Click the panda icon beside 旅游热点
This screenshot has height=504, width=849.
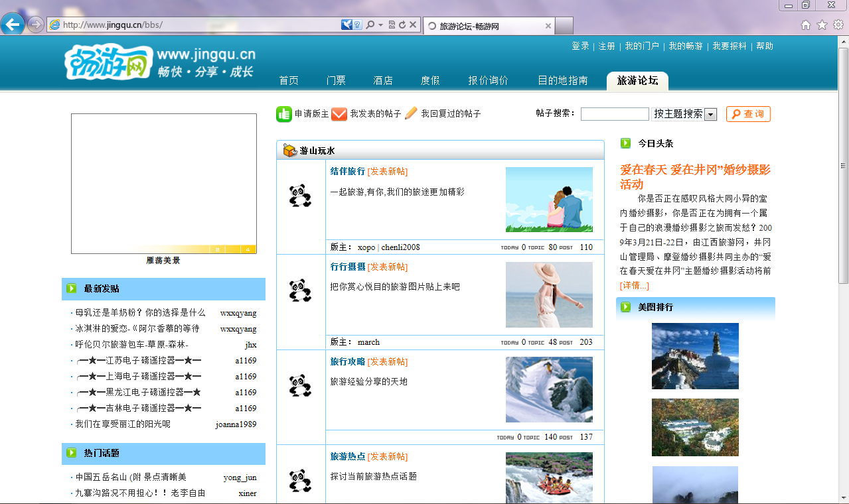click(301, 480)
